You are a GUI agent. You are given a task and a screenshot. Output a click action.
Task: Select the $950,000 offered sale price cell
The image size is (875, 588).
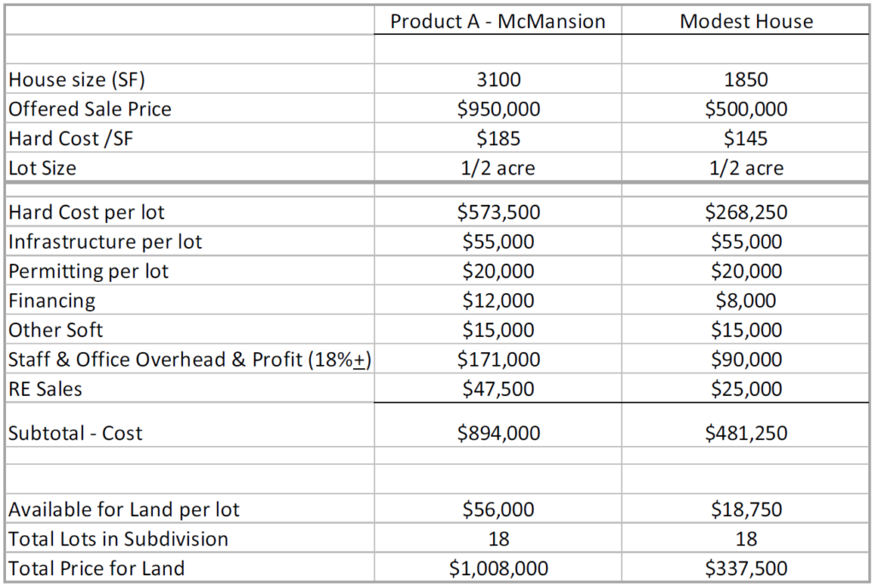tap(497, 109)
